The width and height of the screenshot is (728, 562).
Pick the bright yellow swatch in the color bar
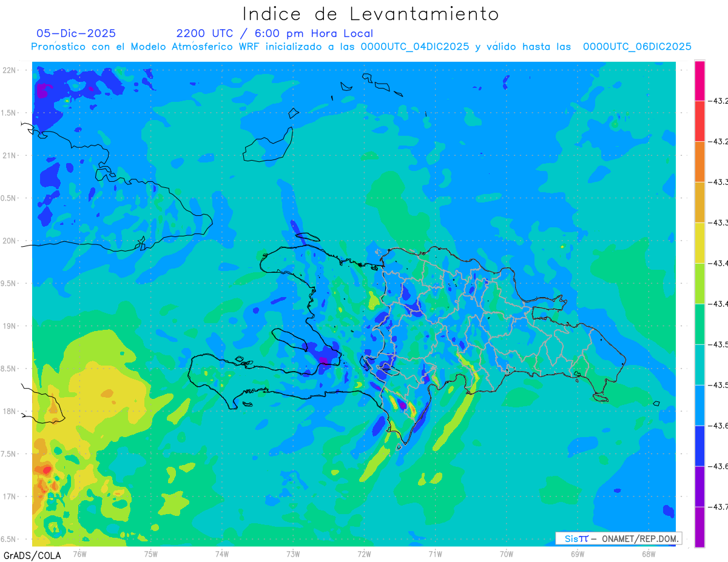pos(699,243)
